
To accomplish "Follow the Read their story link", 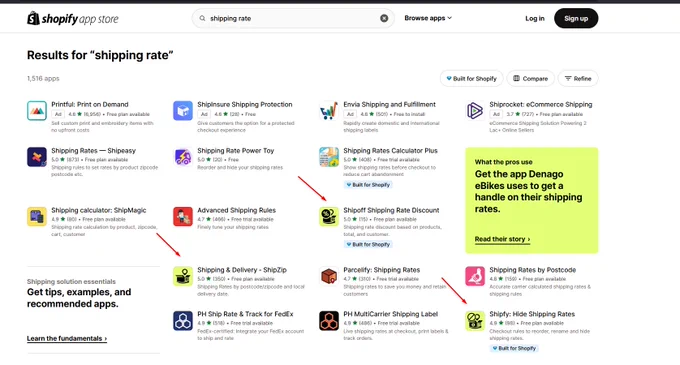I will tap(502, 239).
